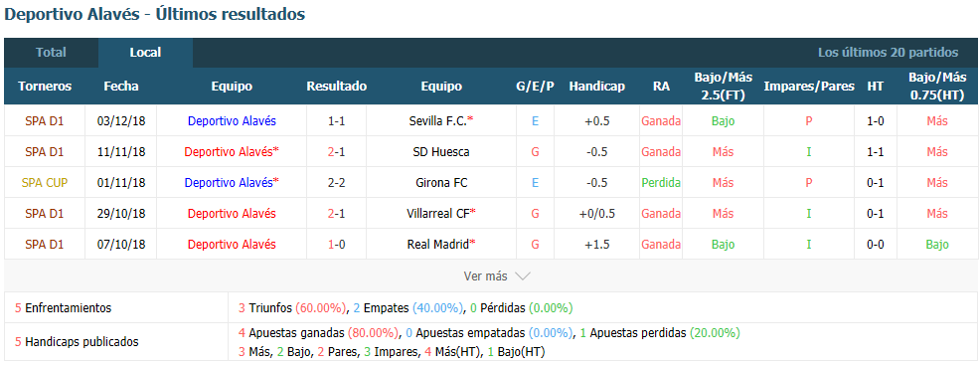The height and width of the screenshot is (366, 980).
Task: Open SD Huesca team link
Action: click(441, 151)
